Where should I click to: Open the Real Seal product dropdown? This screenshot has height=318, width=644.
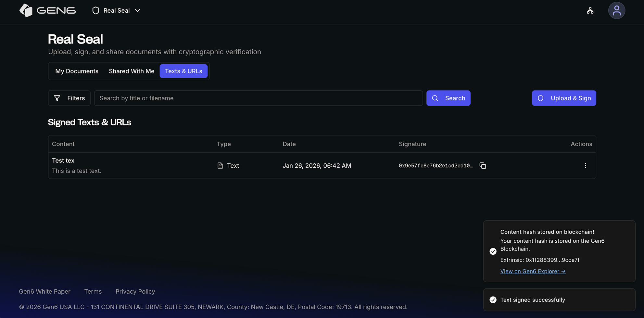pyautogui.click(x=116, y=10)
